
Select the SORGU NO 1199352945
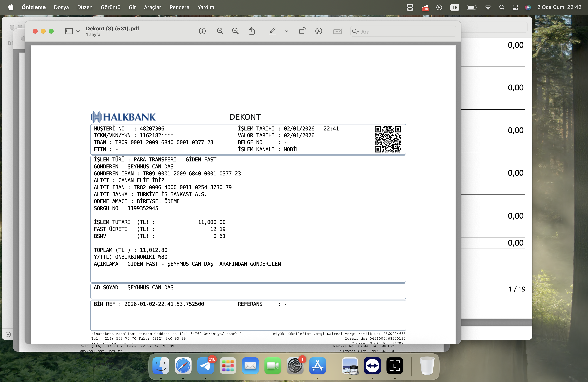coord(143,208)
